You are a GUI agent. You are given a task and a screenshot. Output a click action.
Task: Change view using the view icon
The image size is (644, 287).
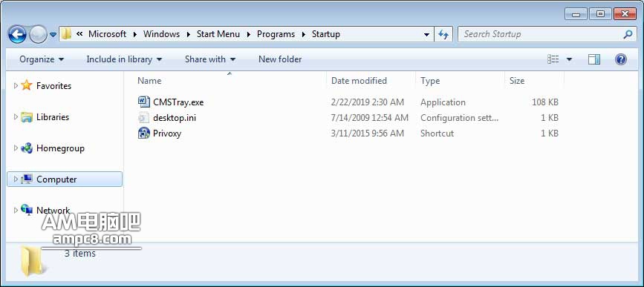[x=553, y=59]
